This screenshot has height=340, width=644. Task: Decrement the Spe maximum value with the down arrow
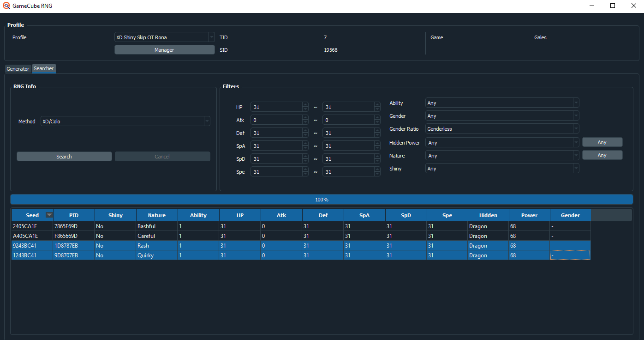pyautogui.click(x=377, y=174)
